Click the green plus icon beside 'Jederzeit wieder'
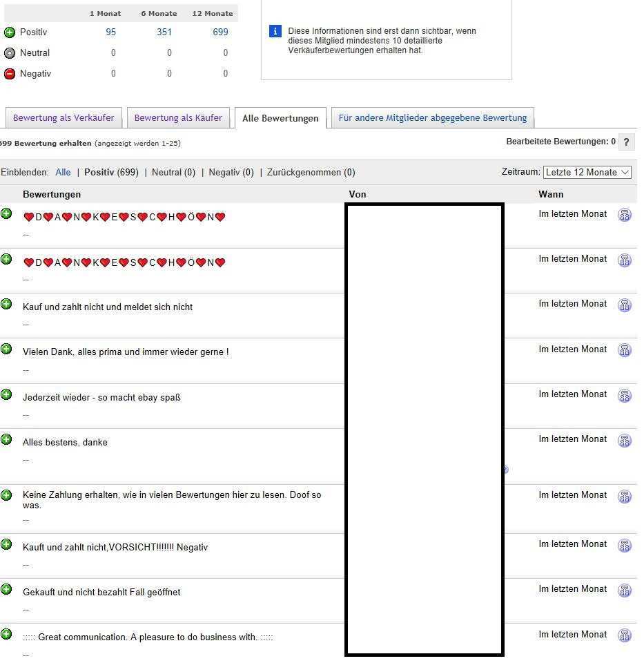The width and height of the screenshot is (644, 663). 6,394
